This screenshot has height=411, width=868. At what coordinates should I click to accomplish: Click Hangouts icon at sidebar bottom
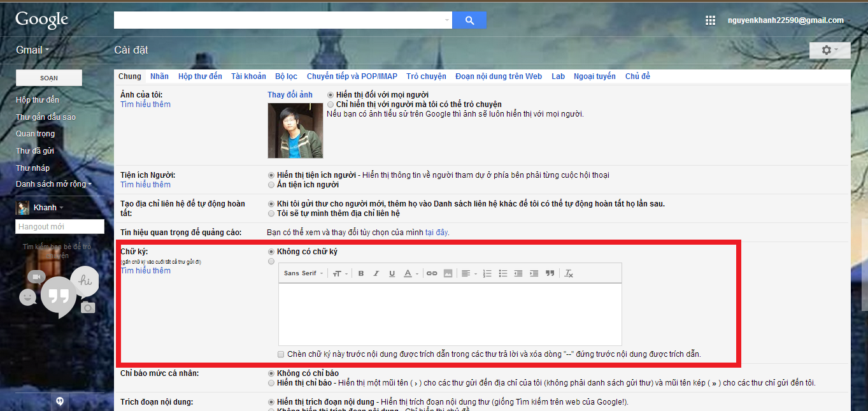pyautogui.click(x=59, y=401)
